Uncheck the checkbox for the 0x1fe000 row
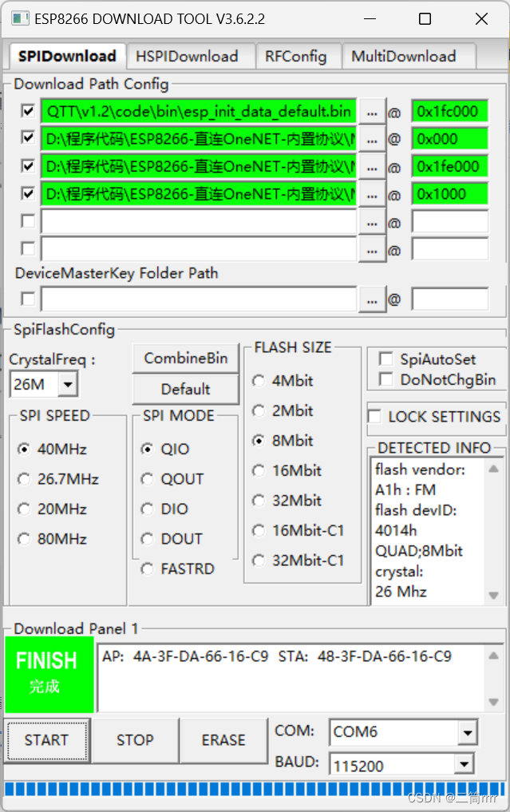 [28, 166]
